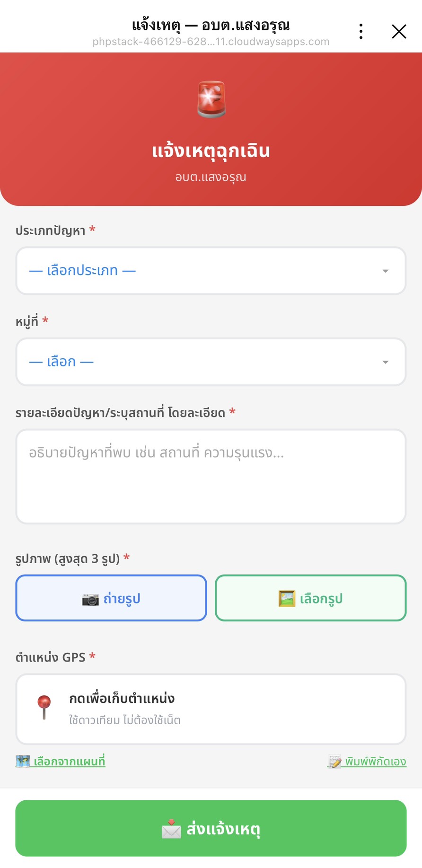
Task: Focus the problem details text area
Action: click(x=211, y=477)
